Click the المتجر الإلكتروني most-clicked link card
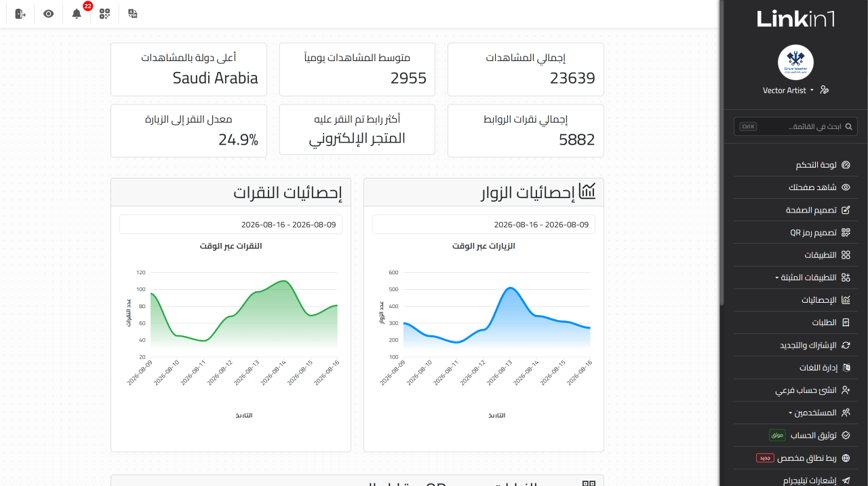Image resolution: width=868 pixels, height=486 pixels. click(x=357, y=130)
